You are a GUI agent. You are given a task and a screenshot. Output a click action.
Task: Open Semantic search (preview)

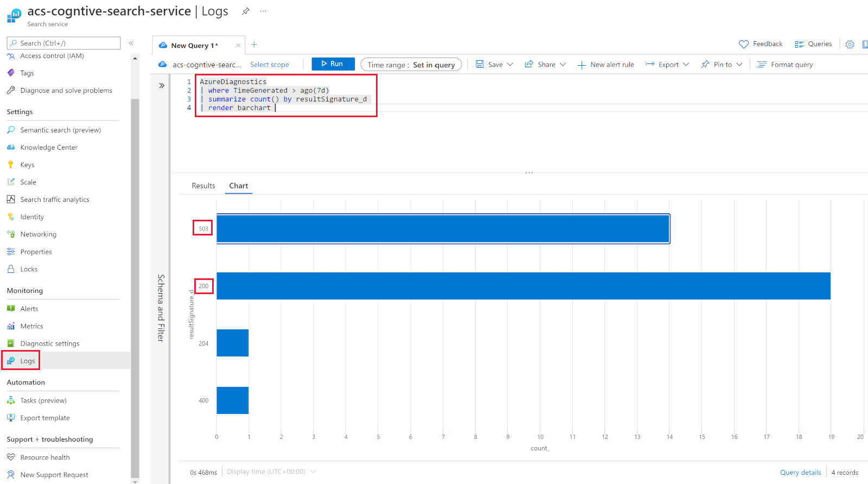pyautogui.click(x=60, y=130)
